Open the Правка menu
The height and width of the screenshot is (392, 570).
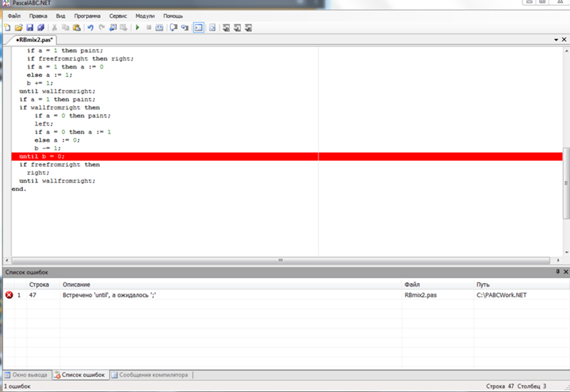coord(38,16)
